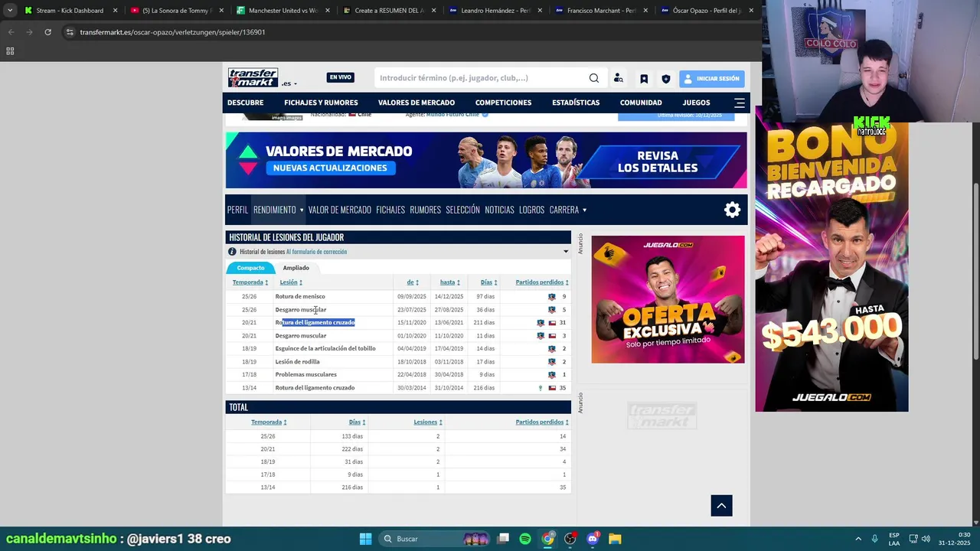Image resolution: width=980 pixels, height=551 pixels.
Task: Click the Juegalo Oferta Exclusiva ad
Action: pos(668,299)
